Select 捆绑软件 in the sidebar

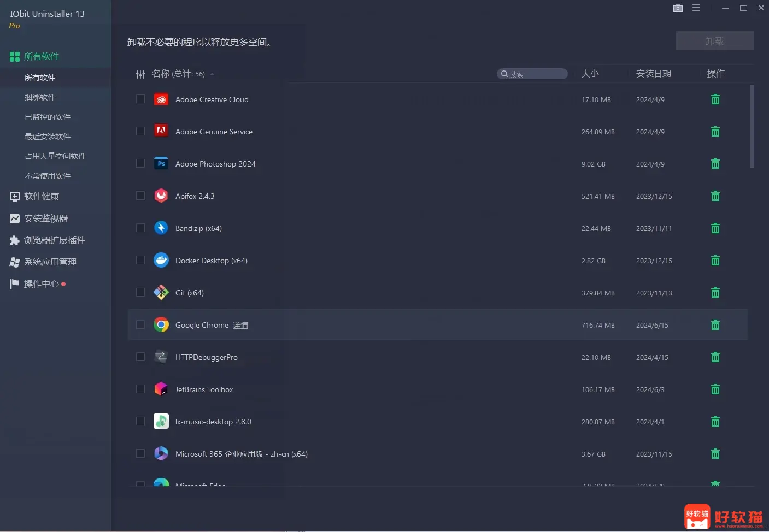pyautogui.click(x=40, y=97)
